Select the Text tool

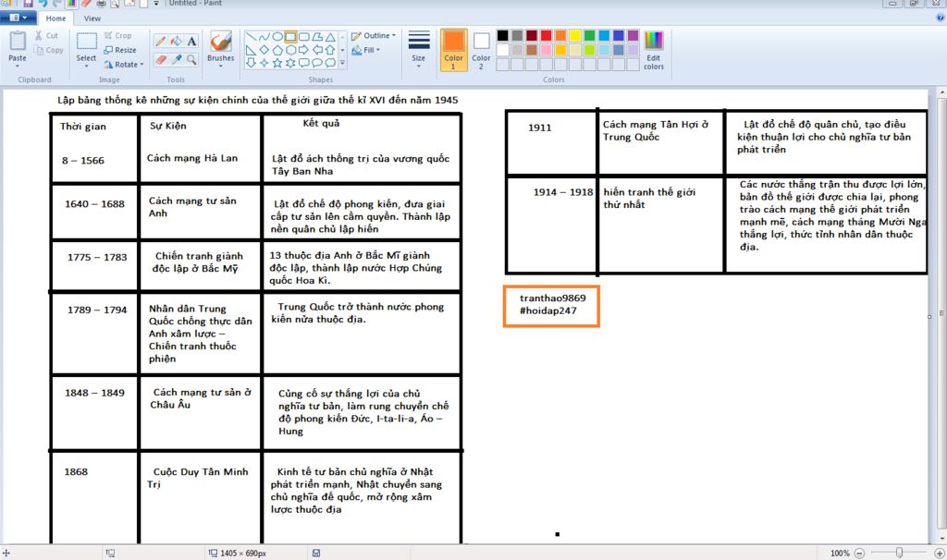pyautogui.click(x=191, y=41)
